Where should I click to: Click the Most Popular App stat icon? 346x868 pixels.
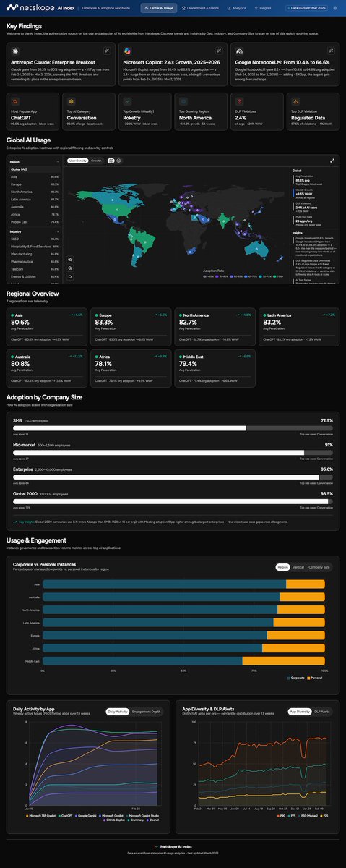pyautogui.click(x=14, y=103)
